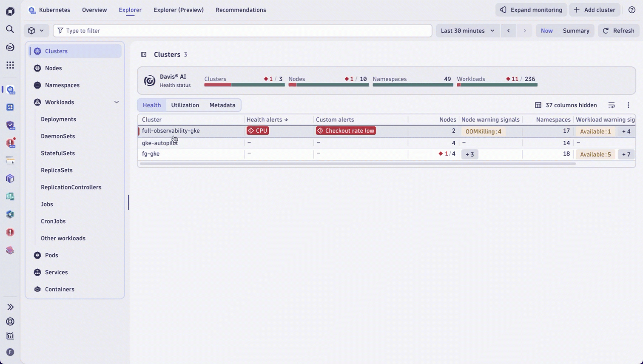This screenshot has width=643, height=364.
Task: Open CronJobs in the sidebar
Action: pos(53,221)
